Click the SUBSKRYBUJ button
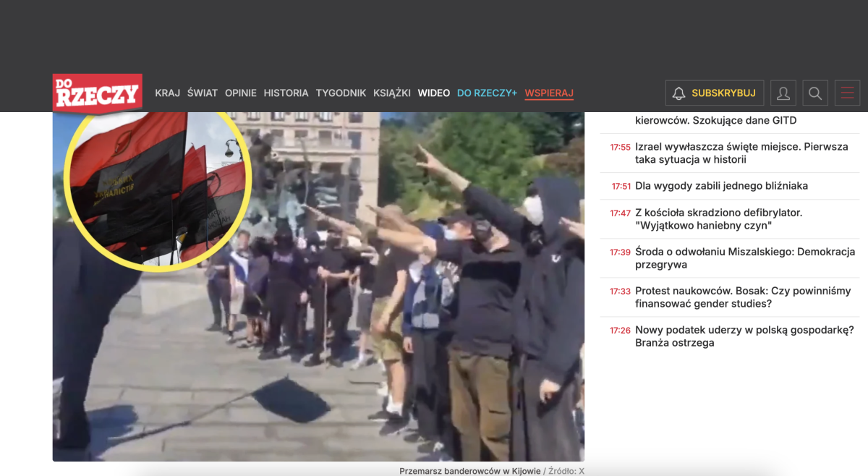The height and width of the screenshot is (476, 868). click(715, 93)
